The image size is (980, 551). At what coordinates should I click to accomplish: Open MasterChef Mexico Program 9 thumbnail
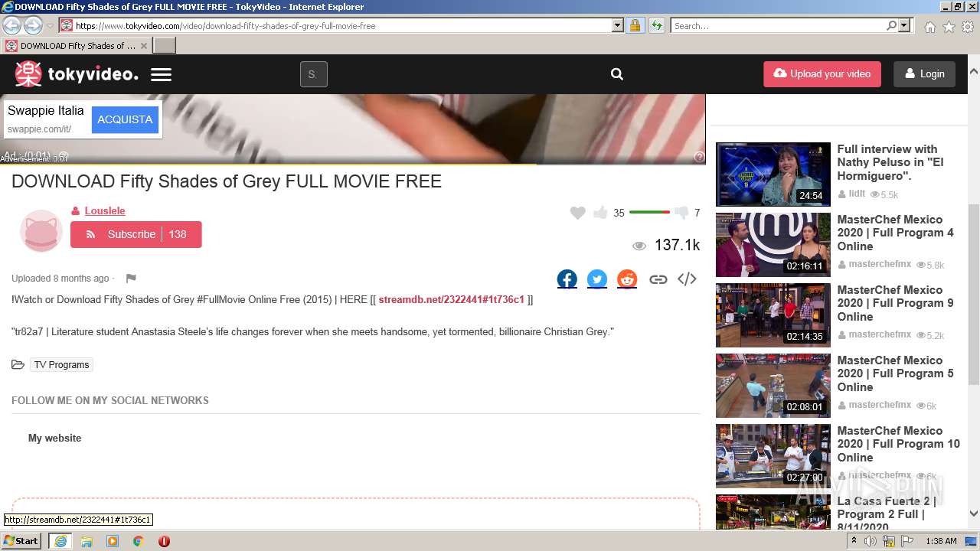click(x=773, y=315)
